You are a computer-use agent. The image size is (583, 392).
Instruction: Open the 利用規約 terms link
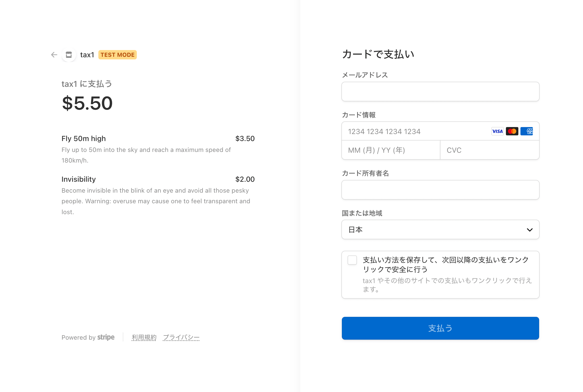[144, 337]
